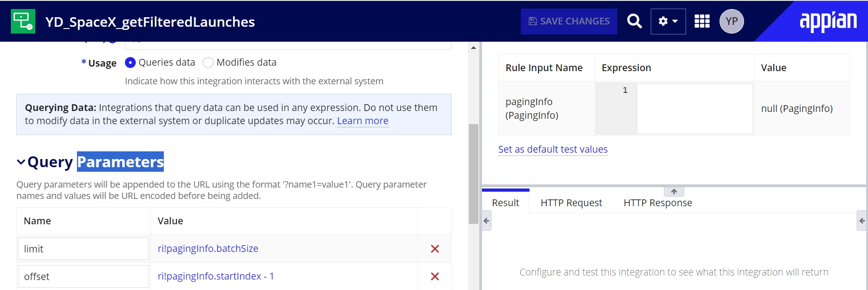Open the settings gear dropdown menu
This screenshot has height=290, width=868.
(x=668, y=21)
